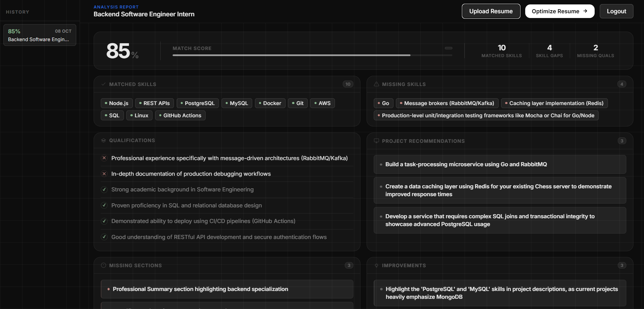644x309 pixels.
Task: Click the Upload Resume button
Action: coord(491,11)
